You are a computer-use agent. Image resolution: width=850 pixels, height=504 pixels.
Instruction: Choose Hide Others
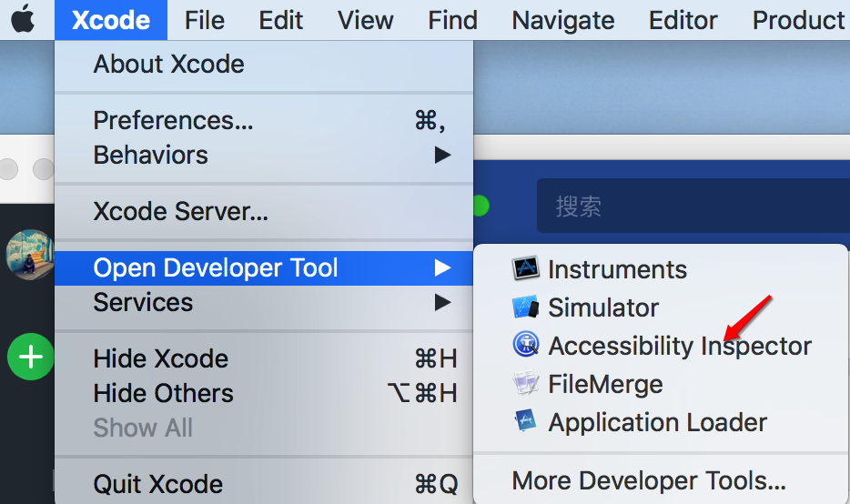click(264, 393)
